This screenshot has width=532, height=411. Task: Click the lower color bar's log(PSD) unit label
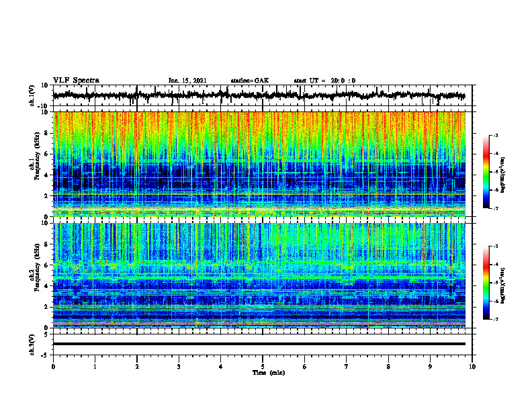pyautogui.click(x=503, y=286)
